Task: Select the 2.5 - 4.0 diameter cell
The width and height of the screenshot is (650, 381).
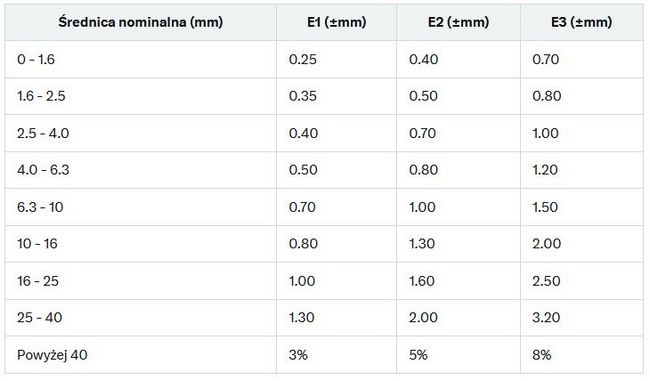Action: tap(141, 133)
